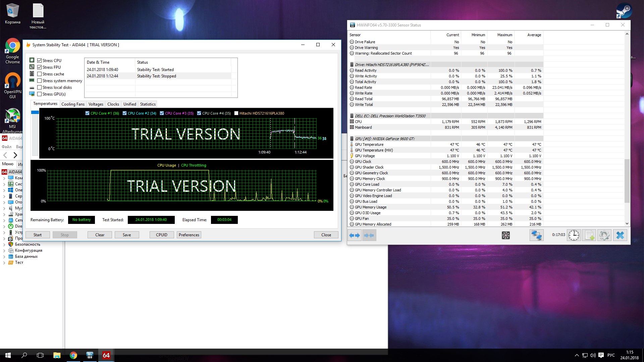The height and width of the screenshot is (362, 644).
Task: Click РУС language indicator in tray
Action: click(611, 355)
